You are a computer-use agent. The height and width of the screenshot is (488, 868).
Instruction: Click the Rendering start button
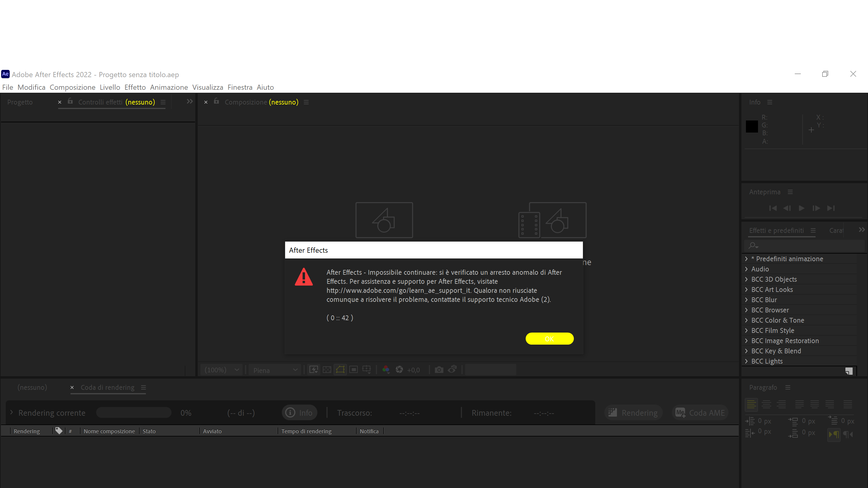click(x=633, y=412)
